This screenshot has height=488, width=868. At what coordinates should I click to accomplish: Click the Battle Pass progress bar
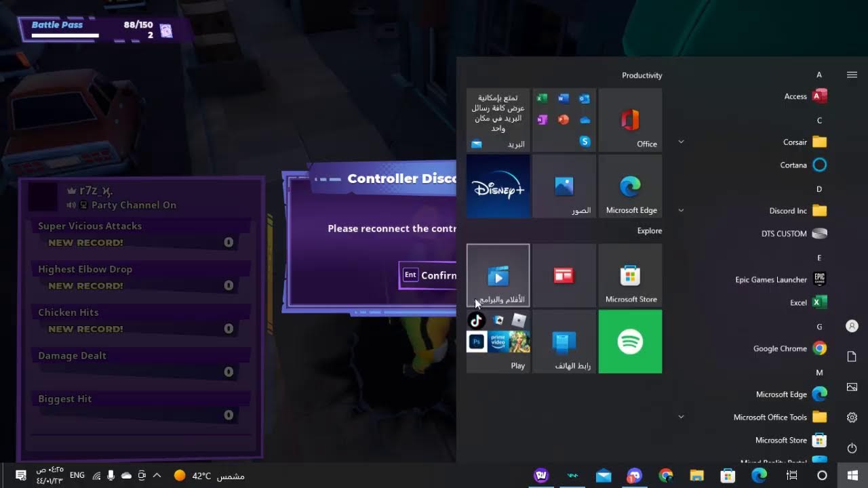click(65, 35)
